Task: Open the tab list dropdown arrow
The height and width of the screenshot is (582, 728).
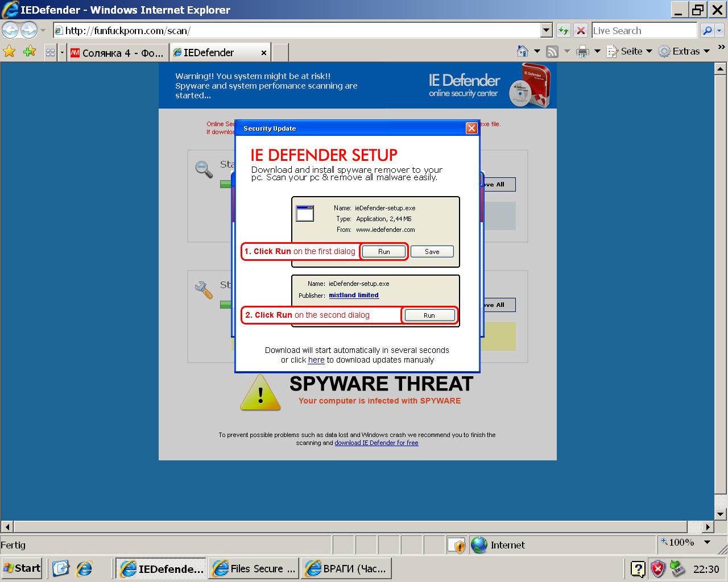Action: tap(62, 52)
